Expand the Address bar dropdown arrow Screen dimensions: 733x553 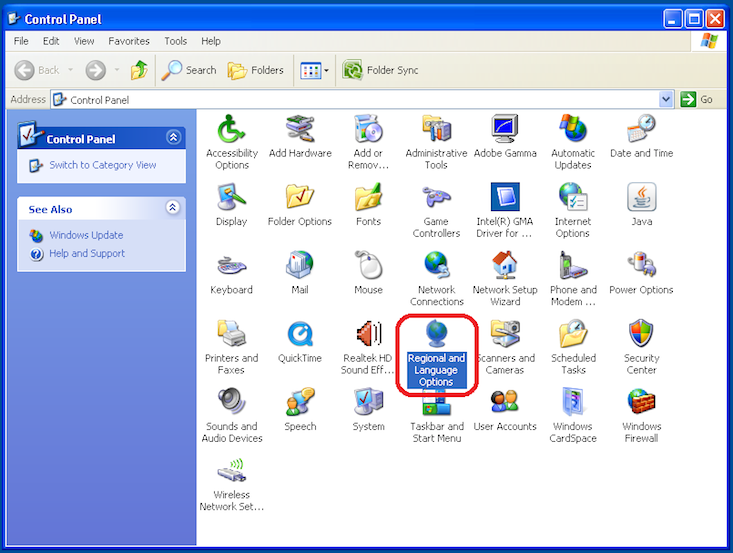pyautogui.click(x=667, y=99)
